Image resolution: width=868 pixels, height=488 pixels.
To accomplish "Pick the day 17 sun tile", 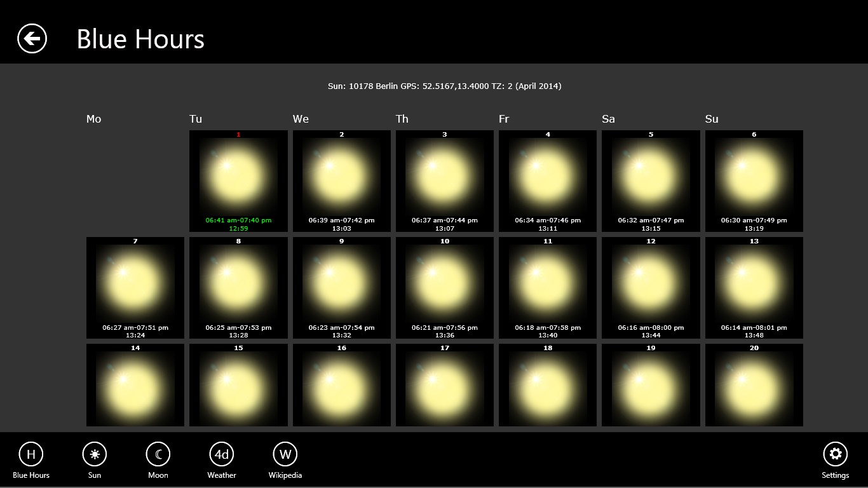I will click(444, 385).
